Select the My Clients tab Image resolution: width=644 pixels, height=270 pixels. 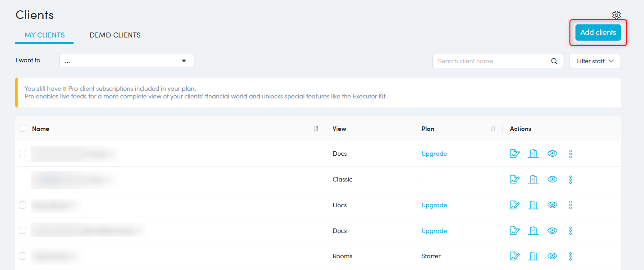(x=44, y=35)
